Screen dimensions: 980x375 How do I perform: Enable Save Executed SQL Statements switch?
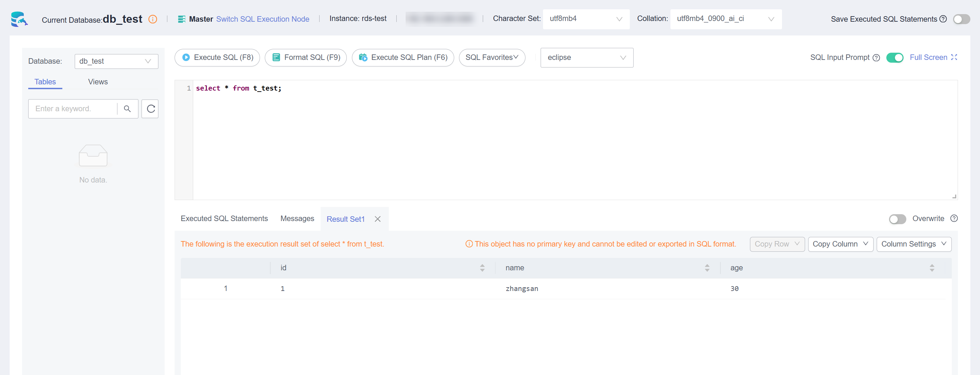click(961, 19)
